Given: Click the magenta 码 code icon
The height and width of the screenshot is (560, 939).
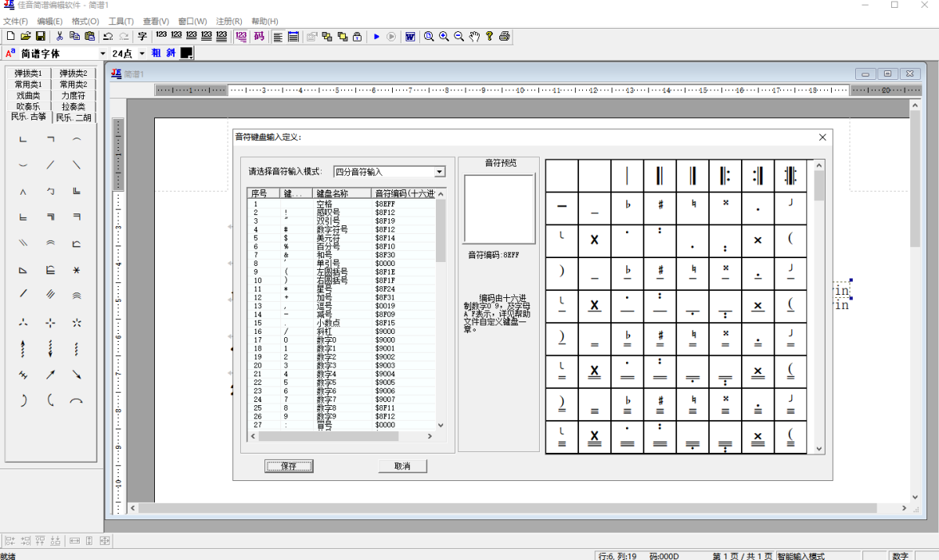Looking at the screenshot, I should pos(258,36).
